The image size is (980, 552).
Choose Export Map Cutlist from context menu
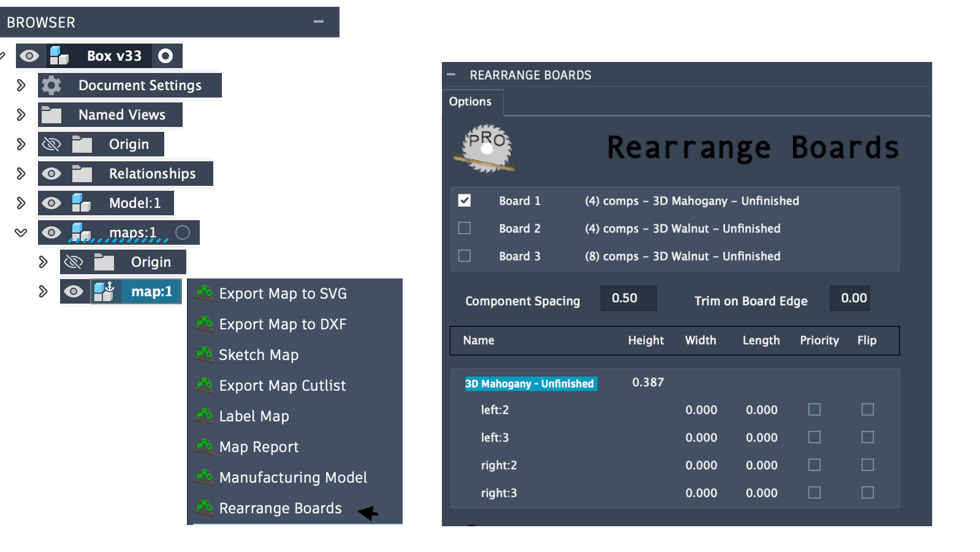tap(283, 385)
